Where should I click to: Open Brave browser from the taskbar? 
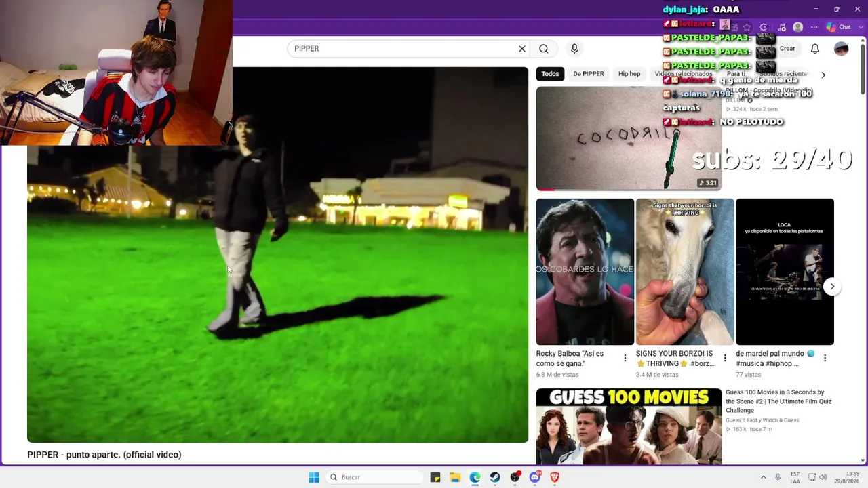coord(555,477)
